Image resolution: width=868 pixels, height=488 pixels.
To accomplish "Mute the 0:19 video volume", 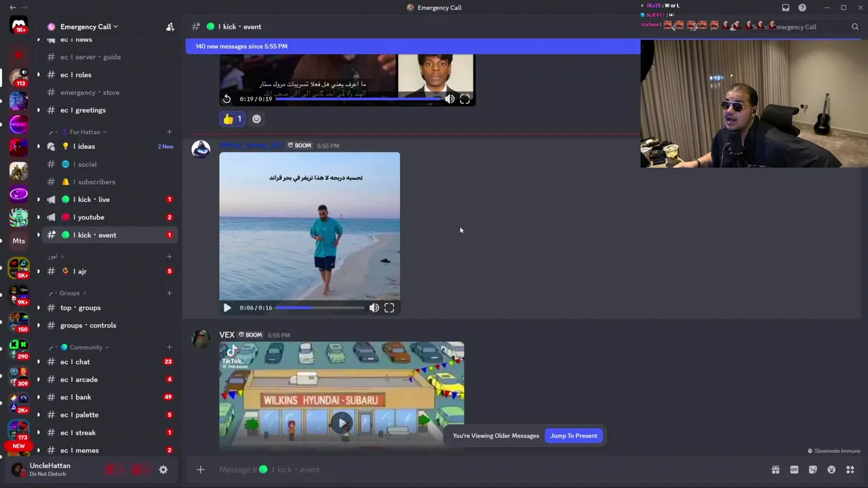I will [x=450, y=99].
